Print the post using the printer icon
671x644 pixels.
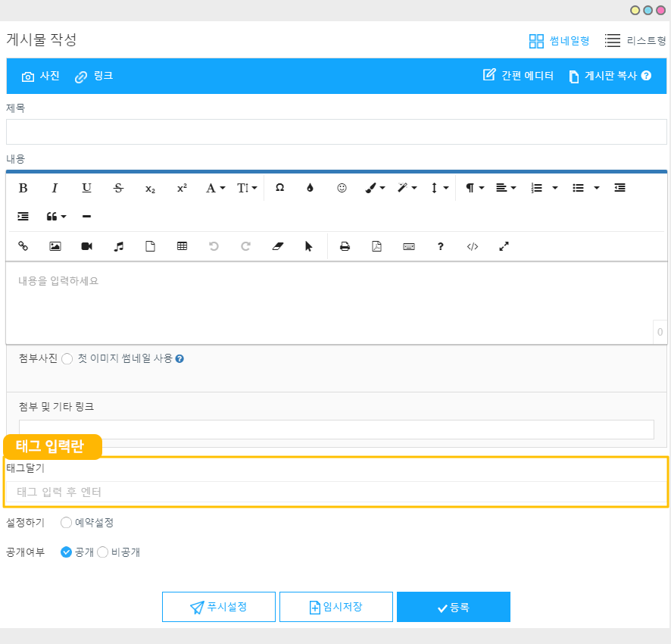tap(345, 246)
